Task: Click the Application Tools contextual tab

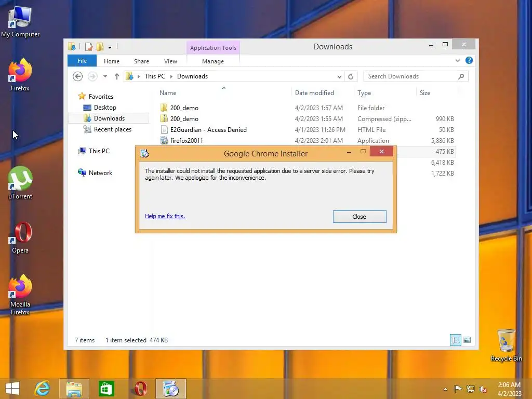Action: pyautogui.click(x=213, y=47)
